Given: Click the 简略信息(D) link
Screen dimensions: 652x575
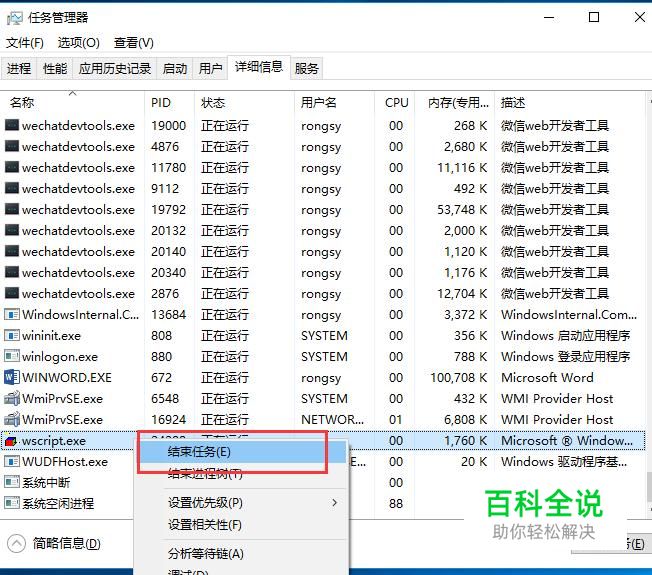Looking at the screenshot, I should point(67,543).
